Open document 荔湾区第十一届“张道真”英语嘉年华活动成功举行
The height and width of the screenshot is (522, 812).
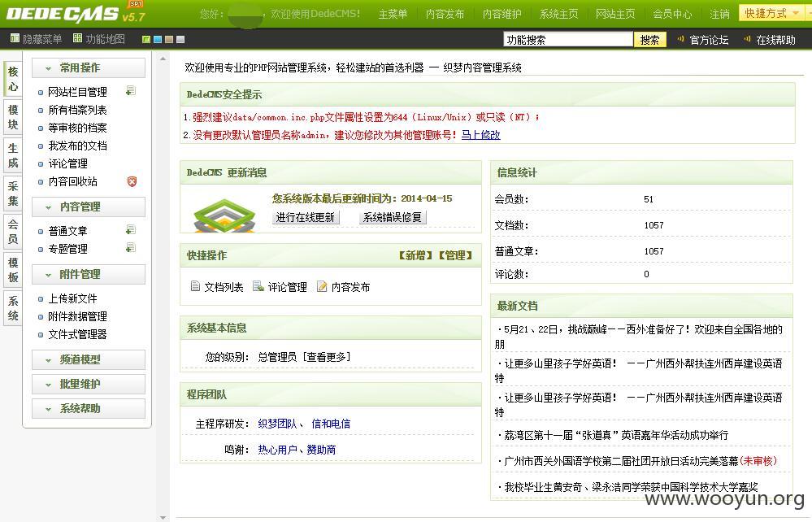[616, 435]
